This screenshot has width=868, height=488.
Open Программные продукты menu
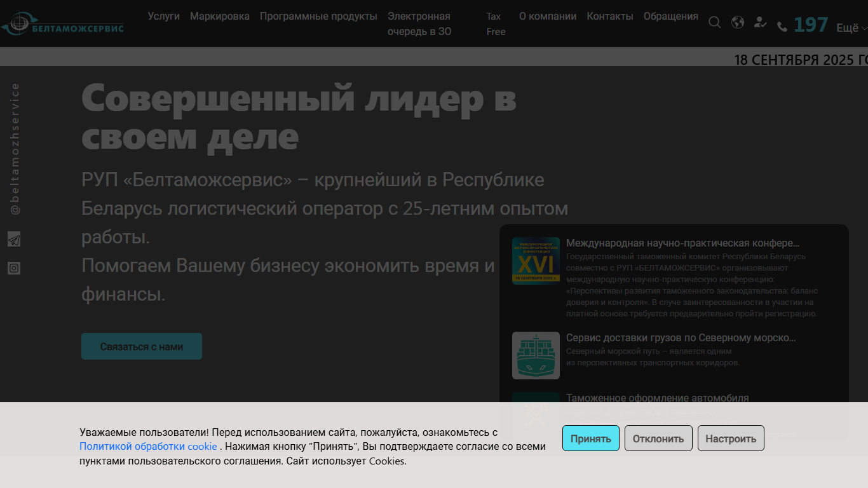click(x=318, y=17)
